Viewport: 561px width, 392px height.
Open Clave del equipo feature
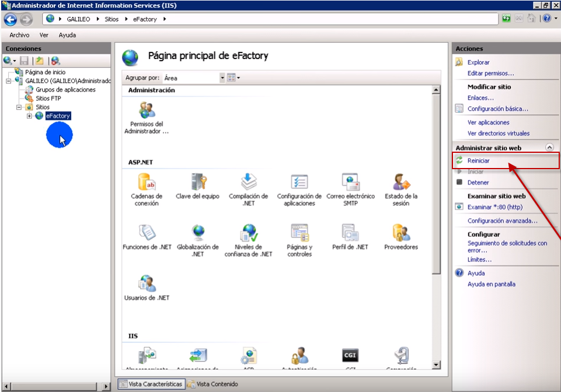(197, 186)
